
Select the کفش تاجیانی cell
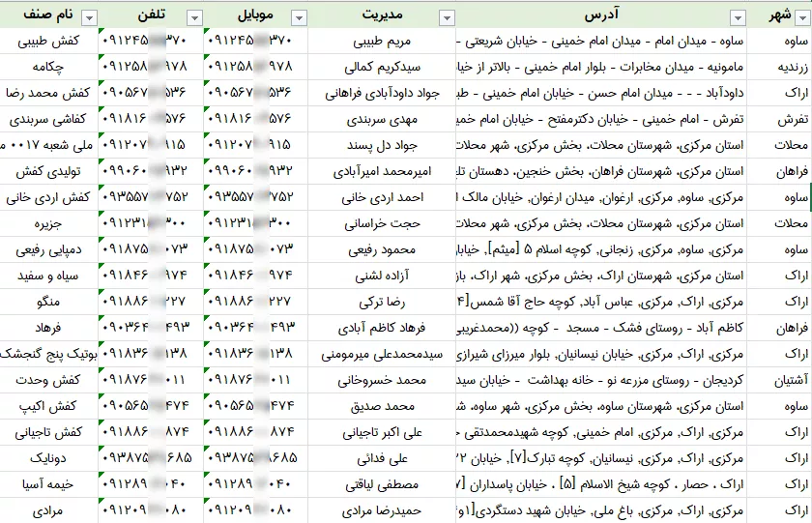48,432
